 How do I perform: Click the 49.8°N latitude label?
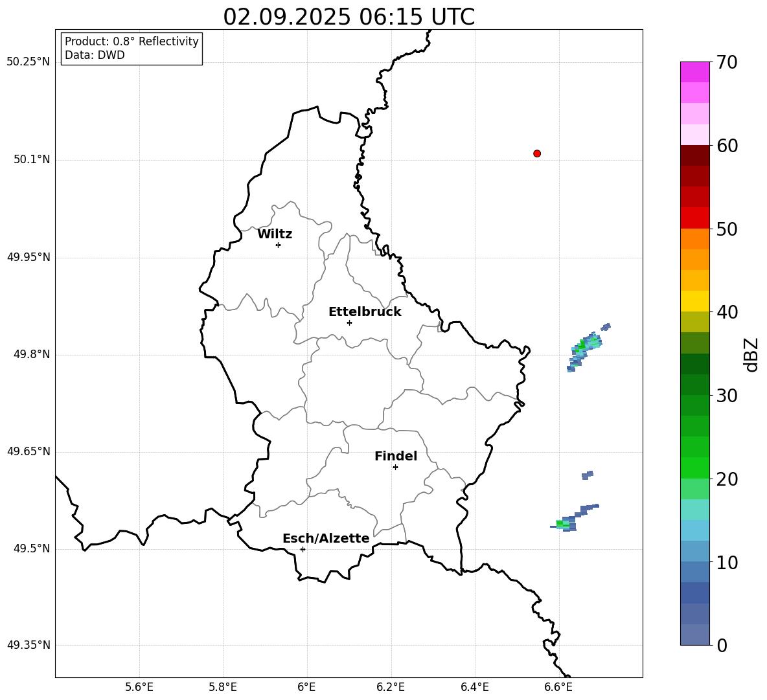[x=32, y=354]
